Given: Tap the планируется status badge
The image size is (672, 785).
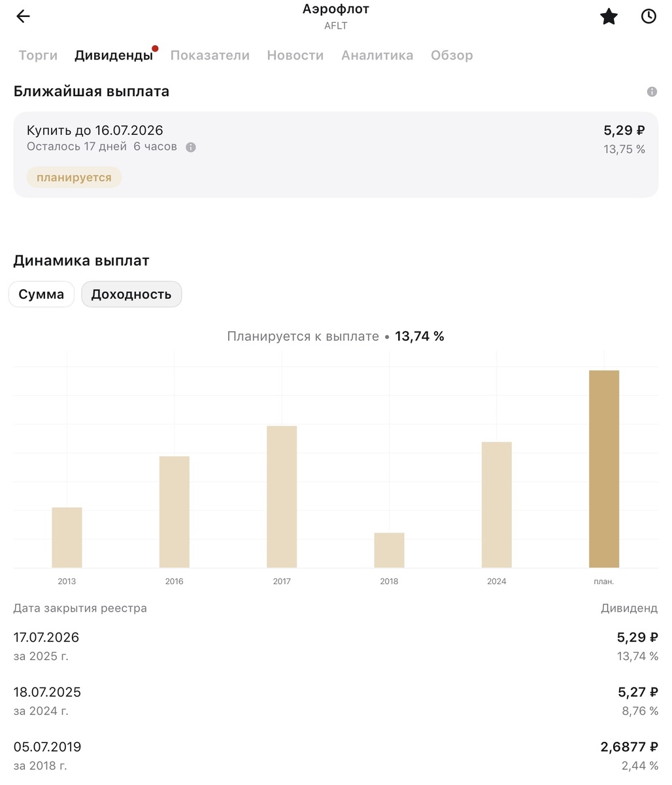Looking at the screenshot, I should coord(74,177).
